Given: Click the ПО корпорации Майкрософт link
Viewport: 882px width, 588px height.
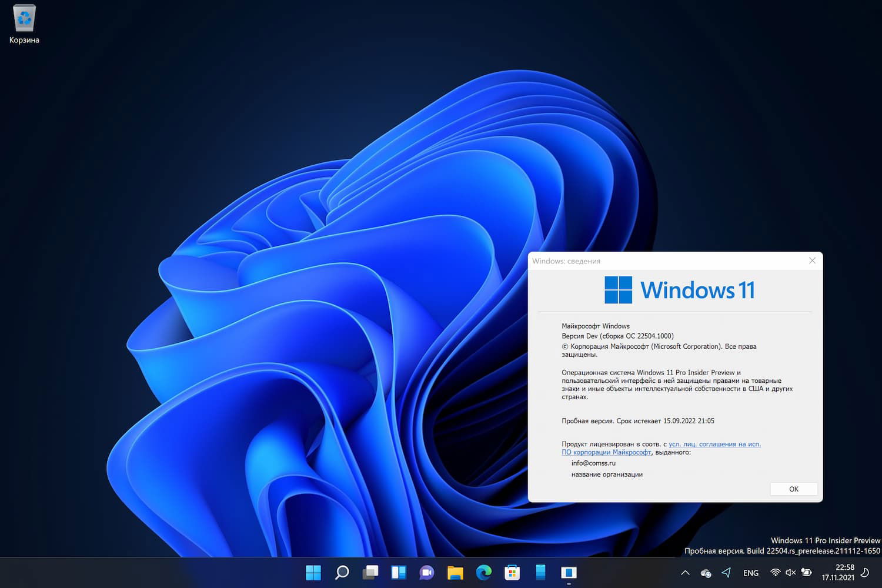Looking at the screenshot, I should pyautogui.click(x=606, y=452).
